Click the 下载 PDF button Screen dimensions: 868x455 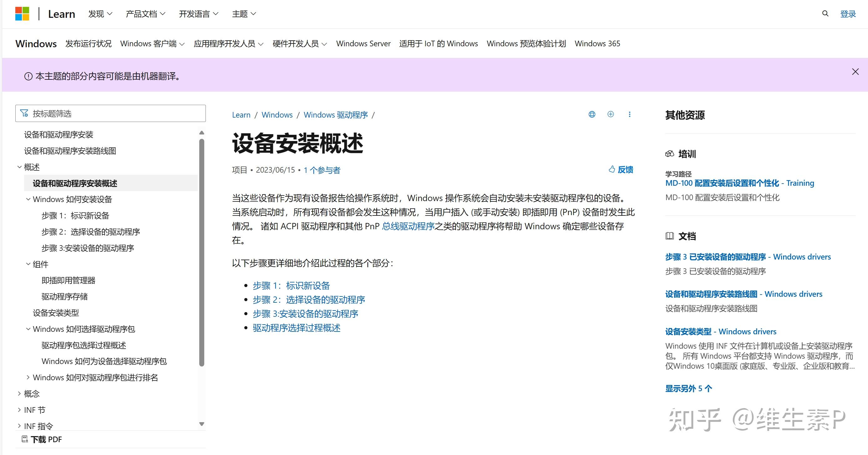click(42, 439)
